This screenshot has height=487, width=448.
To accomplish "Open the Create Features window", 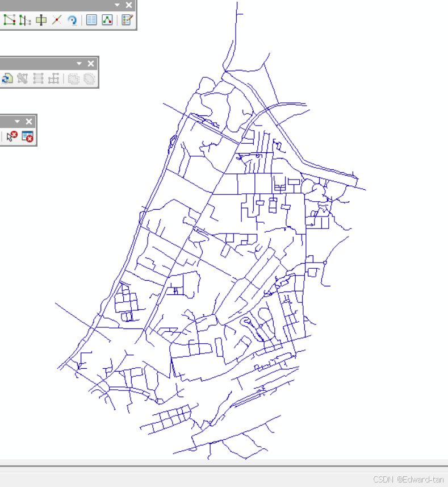I will pos(127,20).
